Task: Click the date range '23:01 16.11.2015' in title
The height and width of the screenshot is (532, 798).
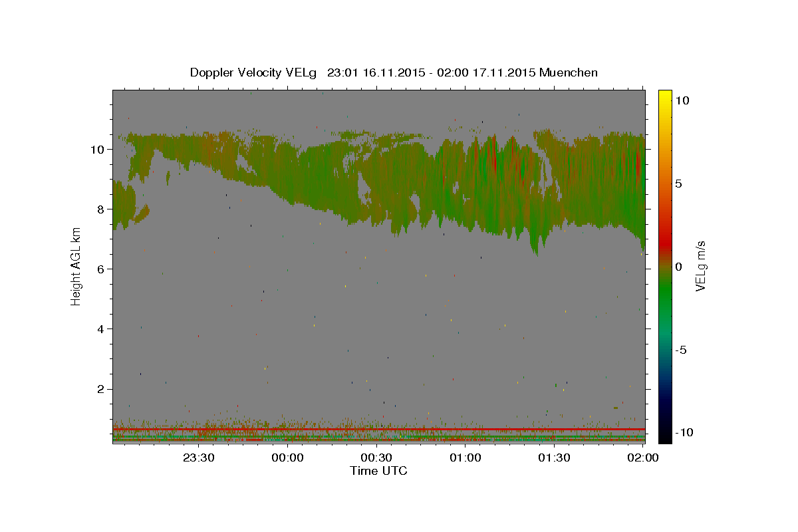Action: [x=375, y=72]
